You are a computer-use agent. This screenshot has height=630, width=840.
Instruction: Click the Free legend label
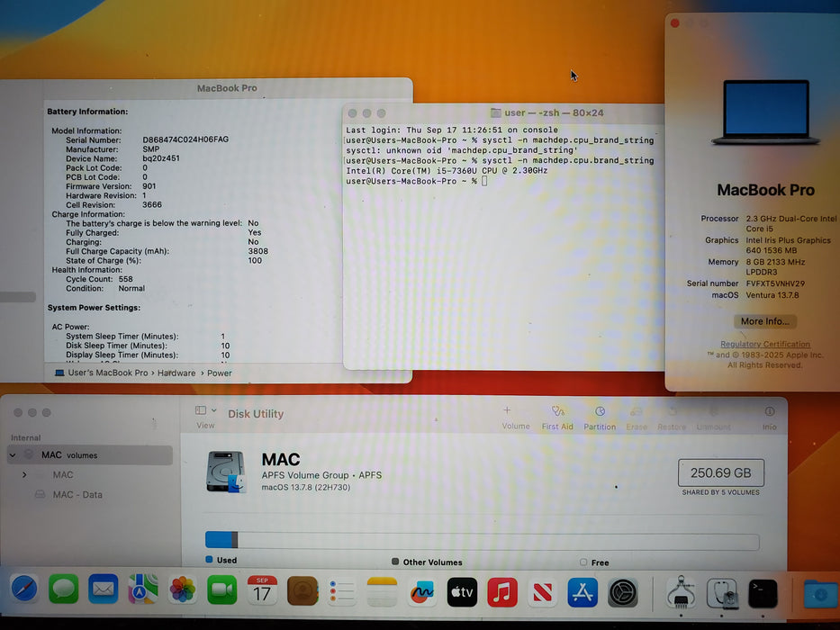click(x=600, y=563)
